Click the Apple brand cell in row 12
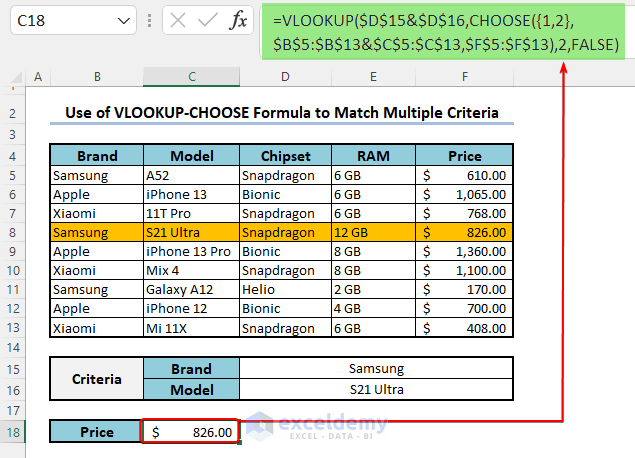 [x=97, y=309]
